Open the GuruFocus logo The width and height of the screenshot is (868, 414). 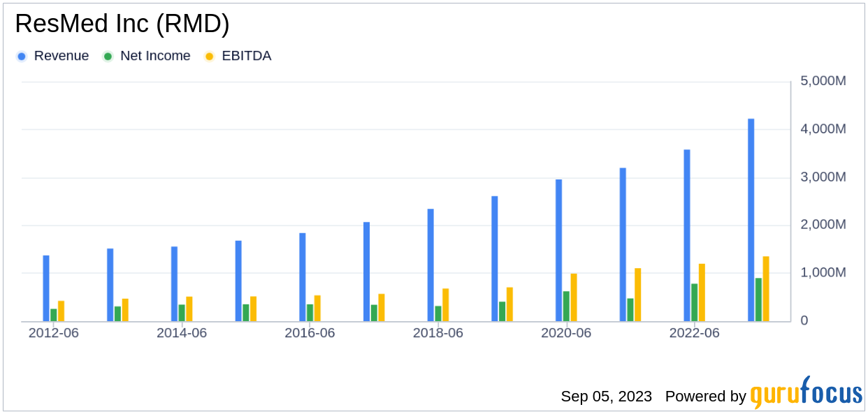point(806,393)
